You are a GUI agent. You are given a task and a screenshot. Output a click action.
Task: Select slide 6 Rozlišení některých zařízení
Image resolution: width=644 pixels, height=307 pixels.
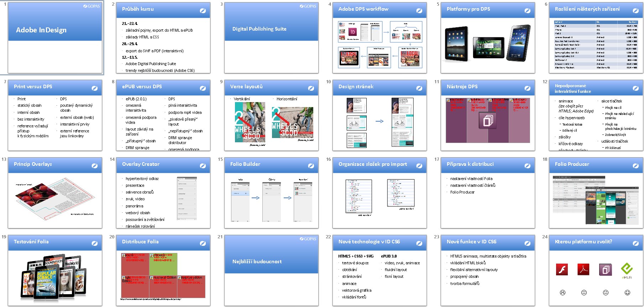[596, 38]
